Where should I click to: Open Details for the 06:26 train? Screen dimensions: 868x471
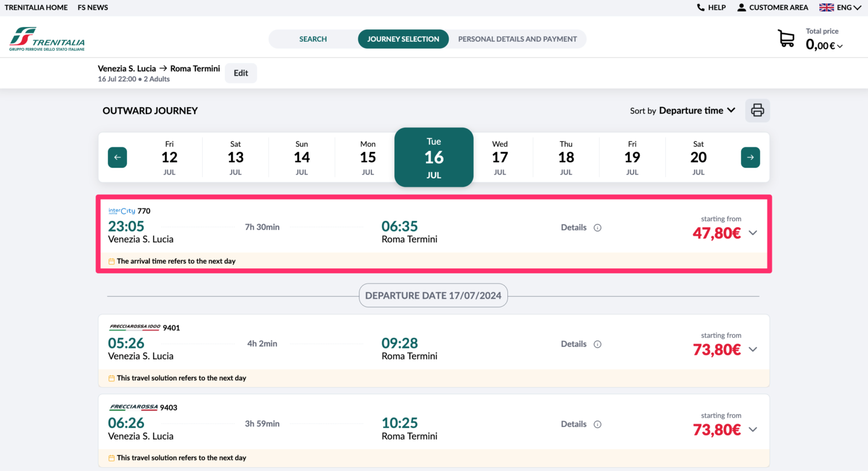pyautogui.click(x=574, y=424)
